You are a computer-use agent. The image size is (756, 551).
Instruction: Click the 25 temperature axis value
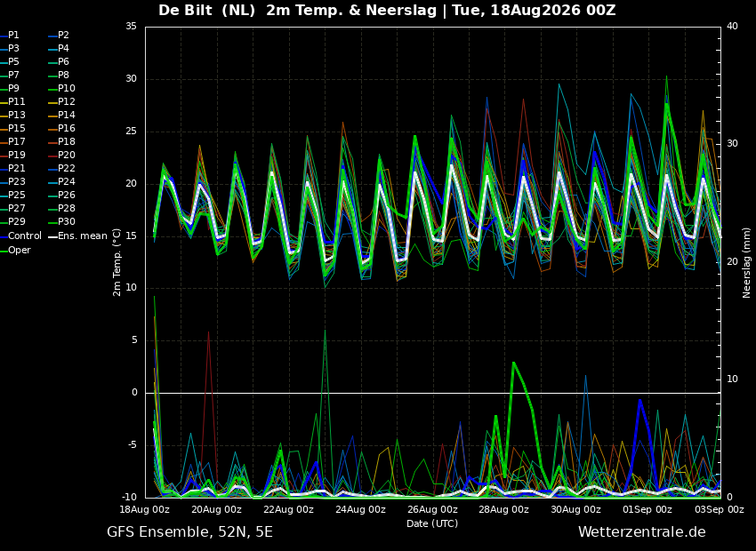point(131,132)
